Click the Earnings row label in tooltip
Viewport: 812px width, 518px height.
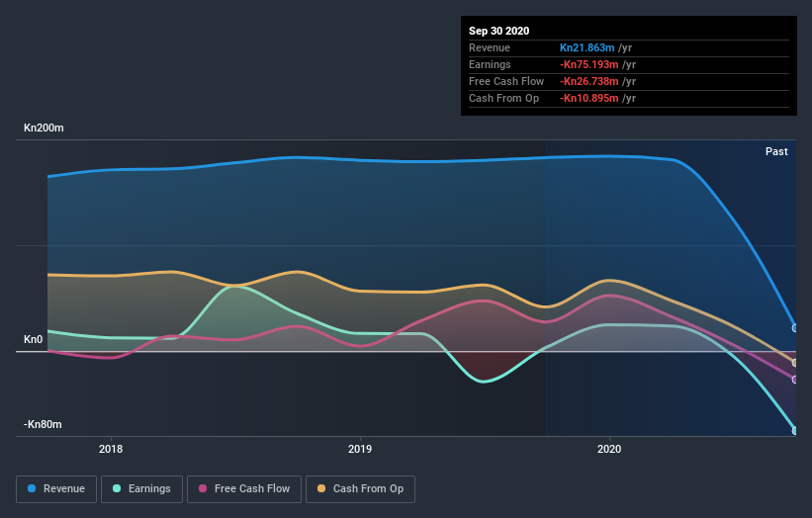tap(490, 64)
